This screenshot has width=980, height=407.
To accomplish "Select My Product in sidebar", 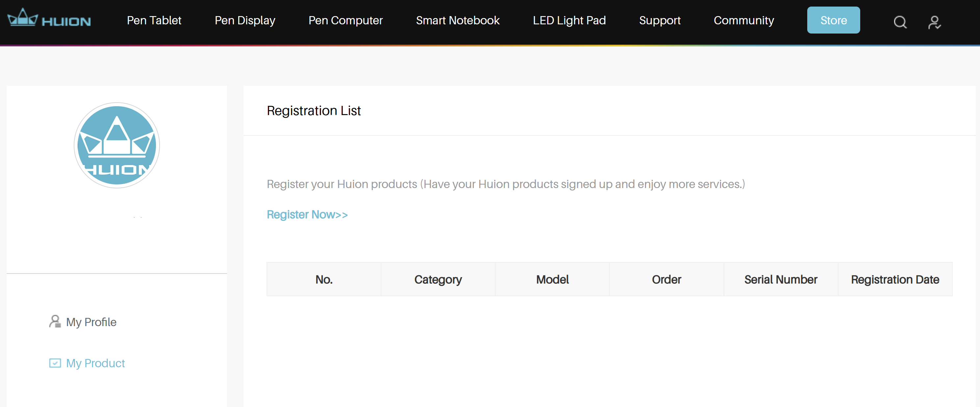I will pos(95,363).
